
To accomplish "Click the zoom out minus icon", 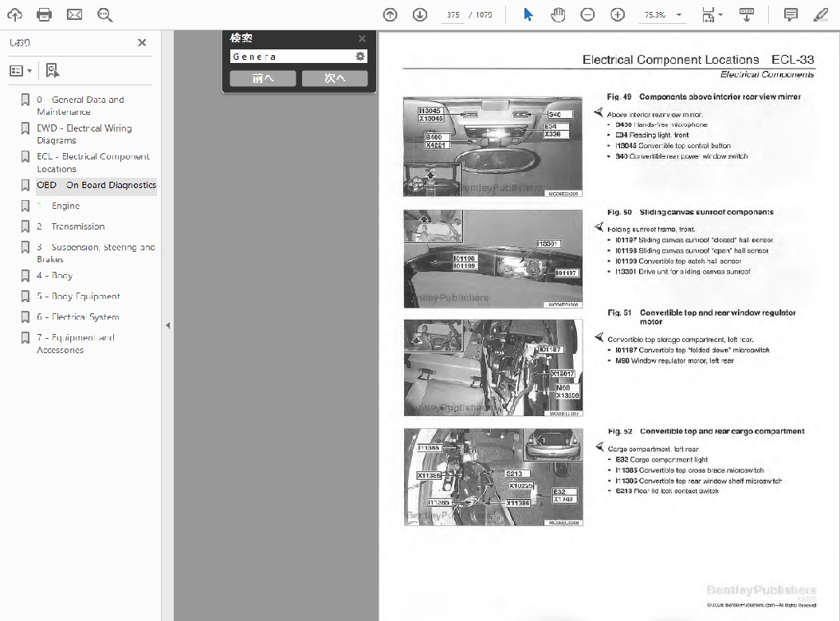I will point(587,14).
